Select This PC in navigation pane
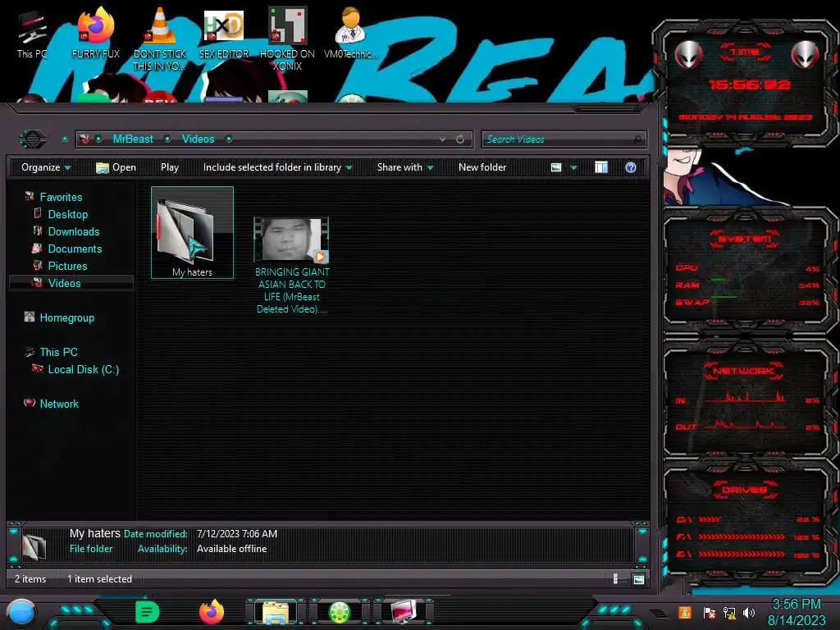 click(58, 352)
